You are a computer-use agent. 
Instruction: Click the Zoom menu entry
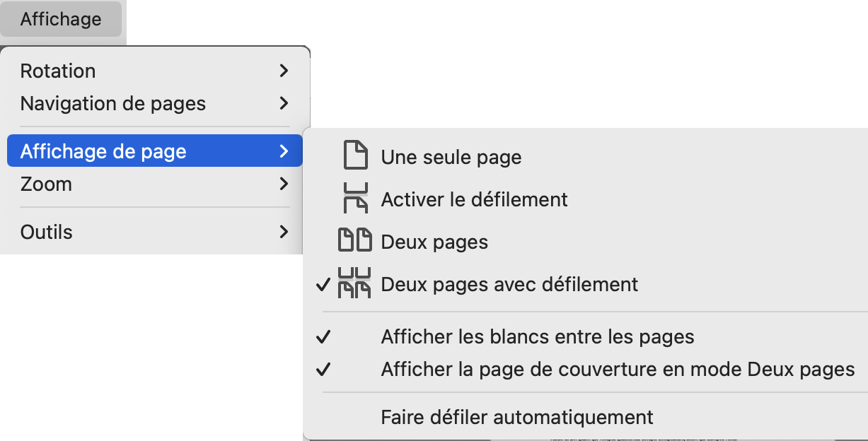click(x=46, y=184)
